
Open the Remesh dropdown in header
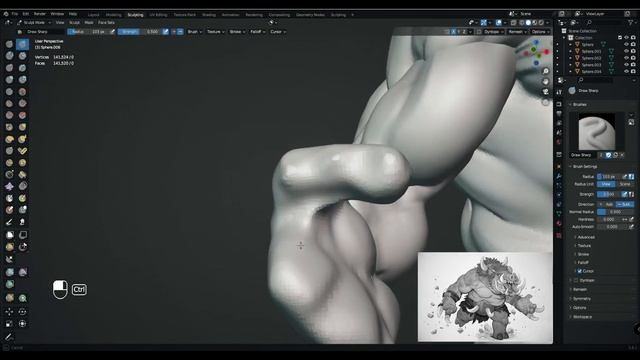tap(517, 32)
